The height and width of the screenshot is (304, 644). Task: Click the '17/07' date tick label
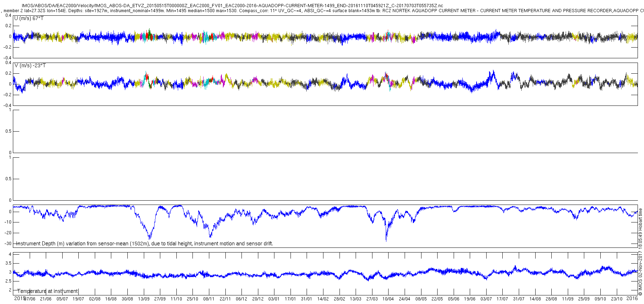[502, 299]
